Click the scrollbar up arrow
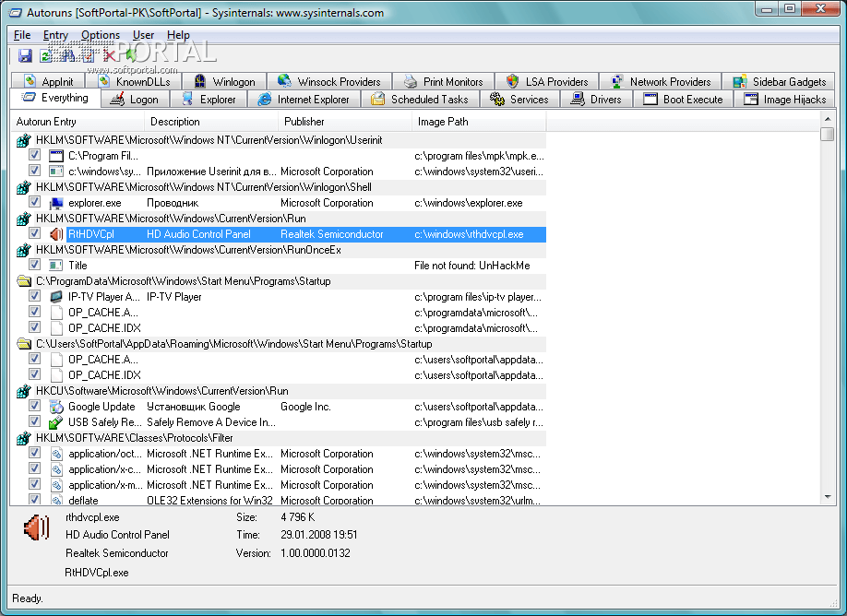This screenshot has width=847, height=616. point(828,119)
